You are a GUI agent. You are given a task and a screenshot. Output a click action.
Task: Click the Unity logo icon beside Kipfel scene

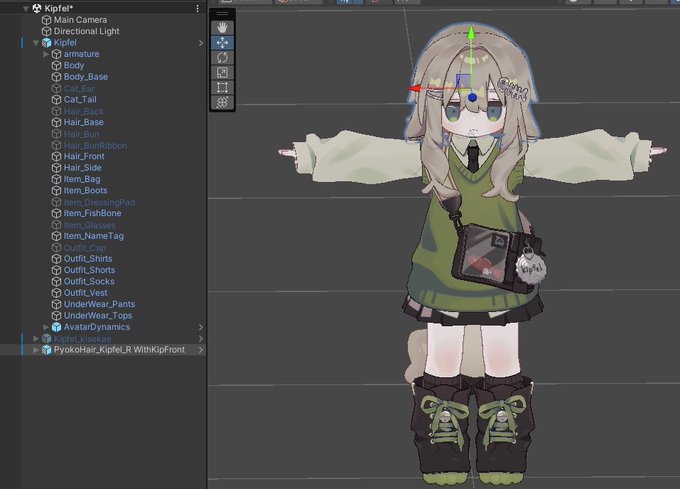pyautogui.click(x=37, y=8)
